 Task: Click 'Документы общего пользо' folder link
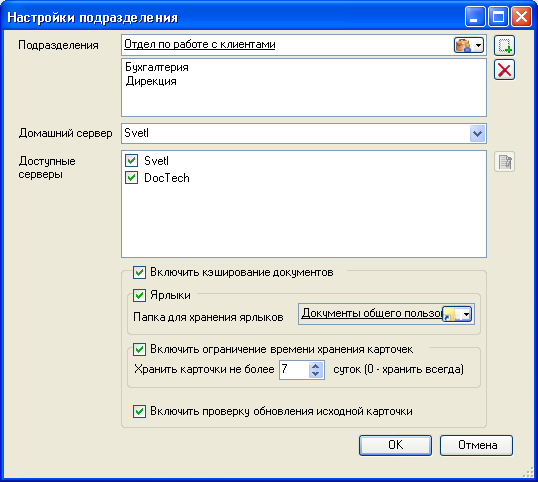[372, 313]
